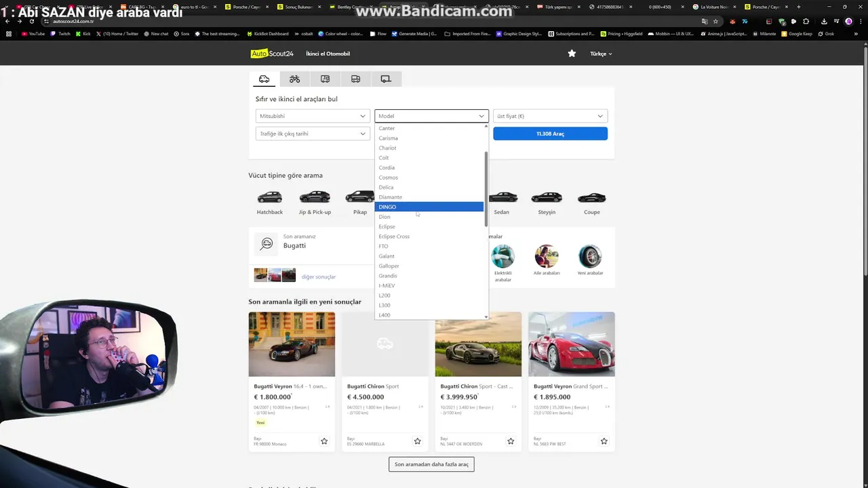Pick Cosmos in the model list
868x488 pixels.
(429, 178)
